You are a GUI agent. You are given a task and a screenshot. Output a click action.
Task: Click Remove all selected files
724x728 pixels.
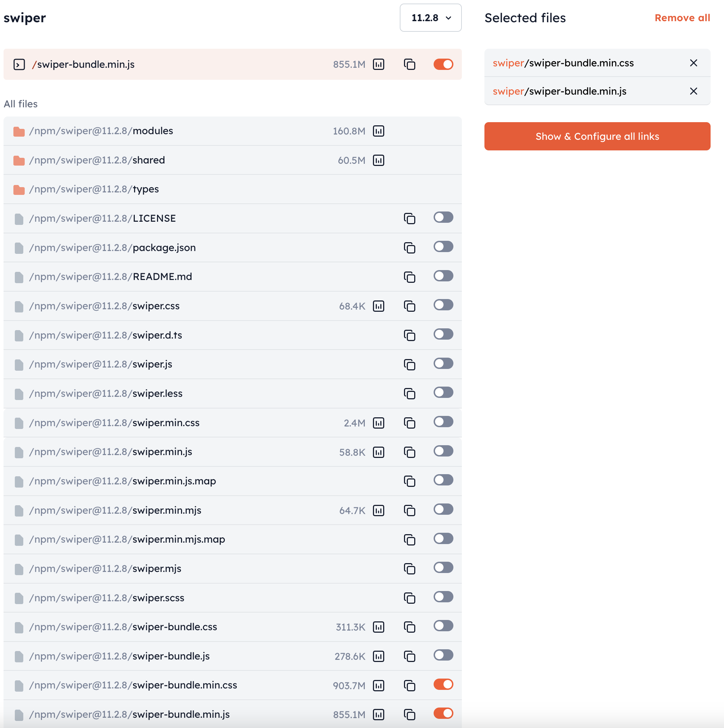click(x=682, y=18)
